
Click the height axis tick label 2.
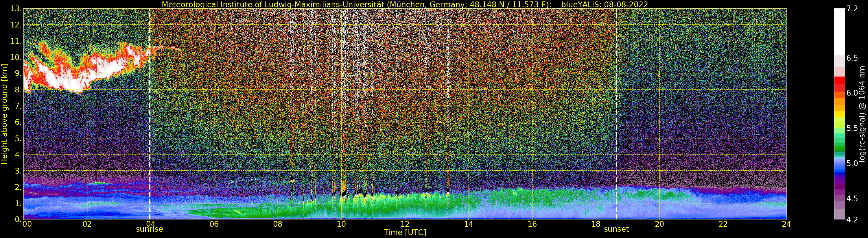tap(18, 187)
